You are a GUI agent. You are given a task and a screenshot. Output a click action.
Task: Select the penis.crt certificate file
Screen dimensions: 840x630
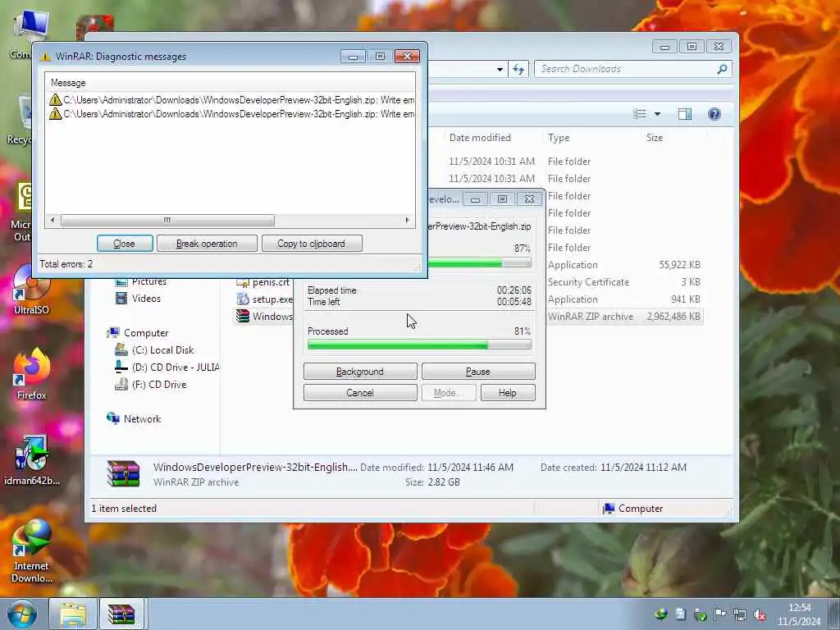[264, 282]
